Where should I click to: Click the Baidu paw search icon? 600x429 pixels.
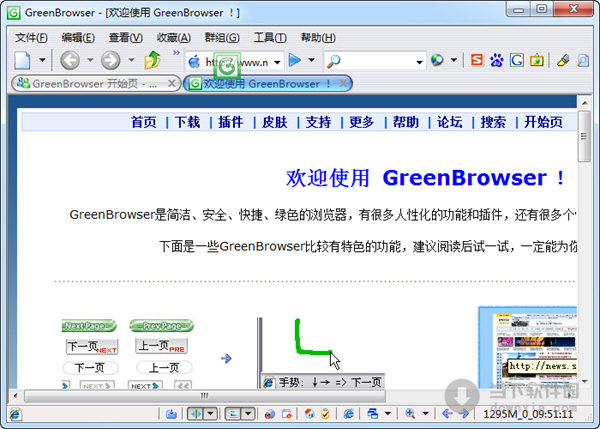497,60
